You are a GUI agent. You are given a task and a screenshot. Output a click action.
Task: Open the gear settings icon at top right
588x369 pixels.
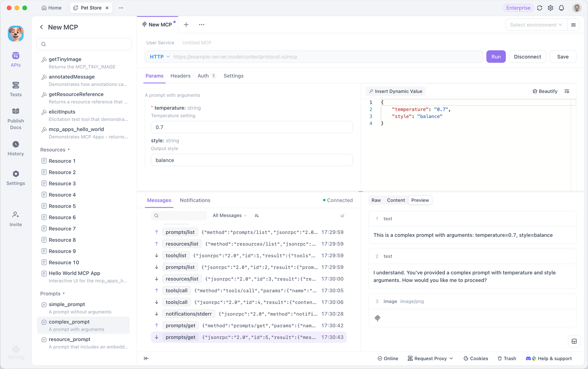[550, 8]
